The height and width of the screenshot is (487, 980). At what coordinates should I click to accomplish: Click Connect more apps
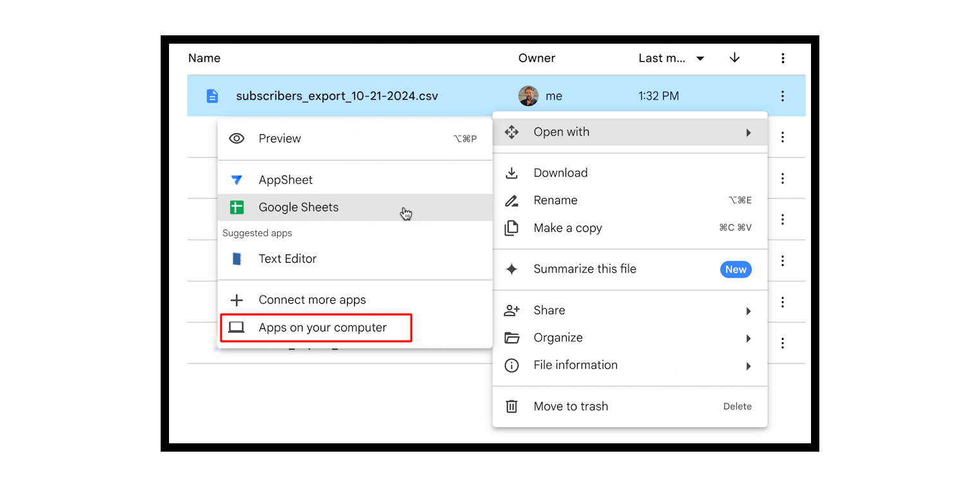coord(312,299)
